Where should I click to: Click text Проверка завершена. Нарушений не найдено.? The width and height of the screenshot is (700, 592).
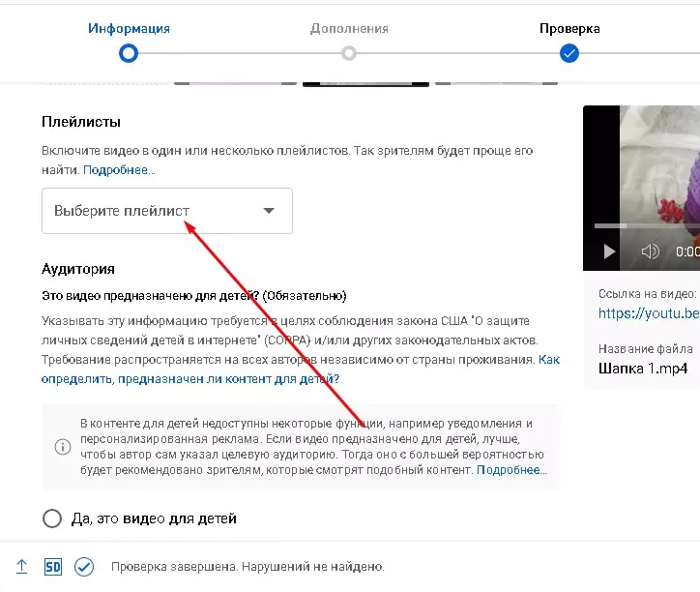point(248,567)
